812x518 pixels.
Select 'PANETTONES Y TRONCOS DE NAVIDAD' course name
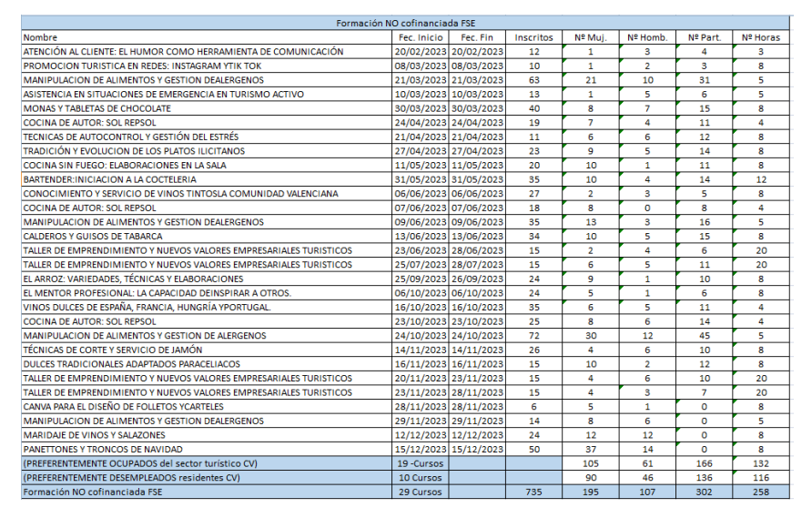coord(103,449)
